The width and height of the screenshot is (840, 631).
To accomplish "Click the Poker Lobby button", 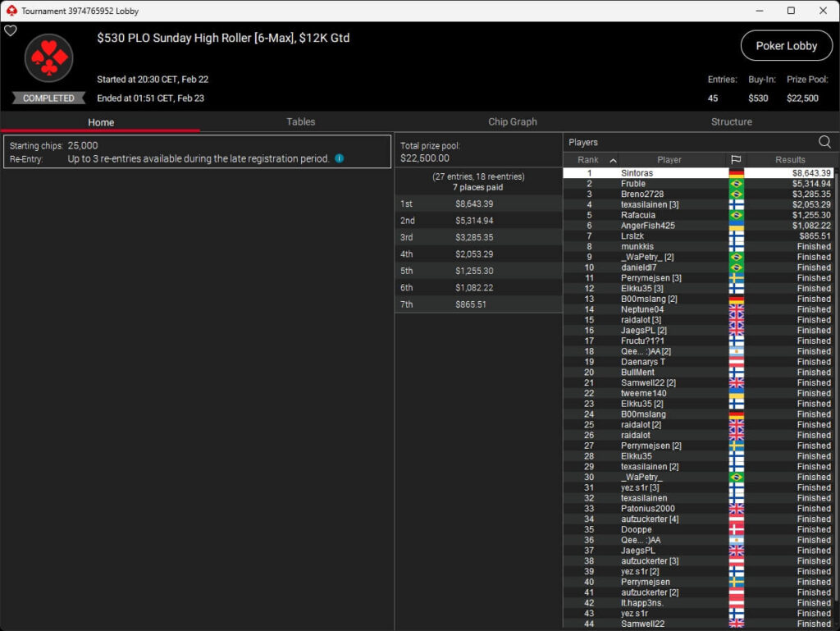I will click(x=786, y=46).
